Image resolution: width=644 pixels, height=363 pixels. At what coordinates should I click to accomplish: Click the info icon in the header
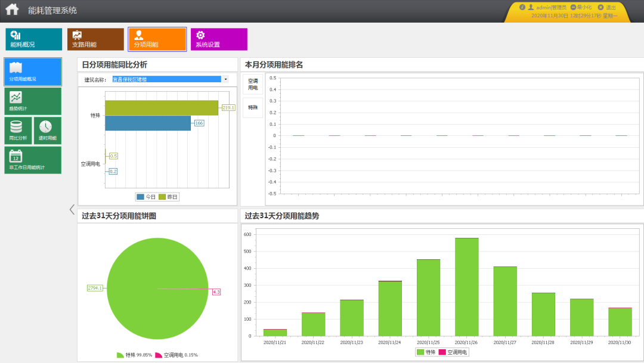tap(522, 7)
